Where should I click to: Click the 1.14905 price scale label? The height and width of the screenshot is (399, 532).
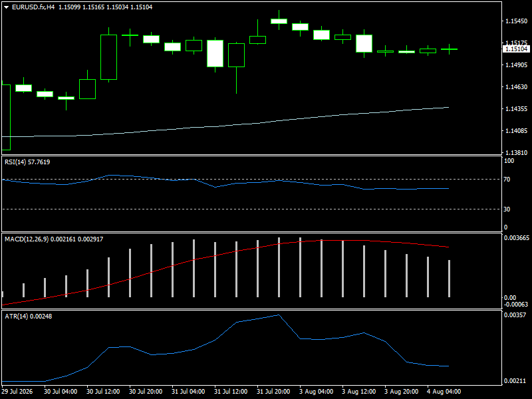tap(517, 65)
